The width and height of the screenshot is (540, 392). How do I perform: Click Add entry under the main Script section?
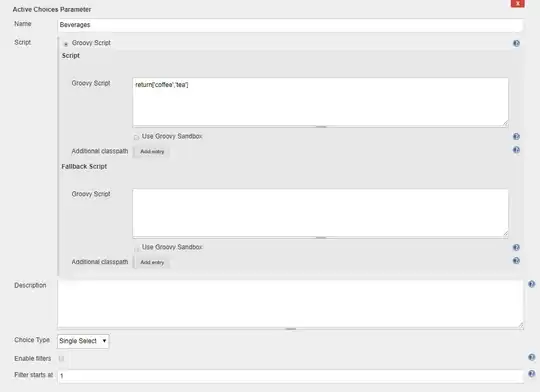152,152
